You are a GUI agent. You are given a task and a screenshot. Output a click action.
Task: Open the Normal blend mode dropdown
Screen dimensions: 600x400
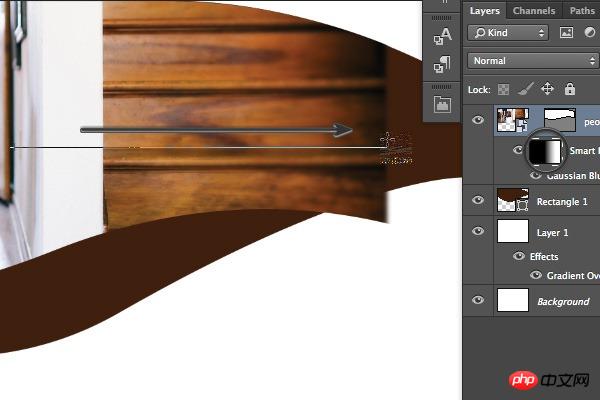point(533,61)
